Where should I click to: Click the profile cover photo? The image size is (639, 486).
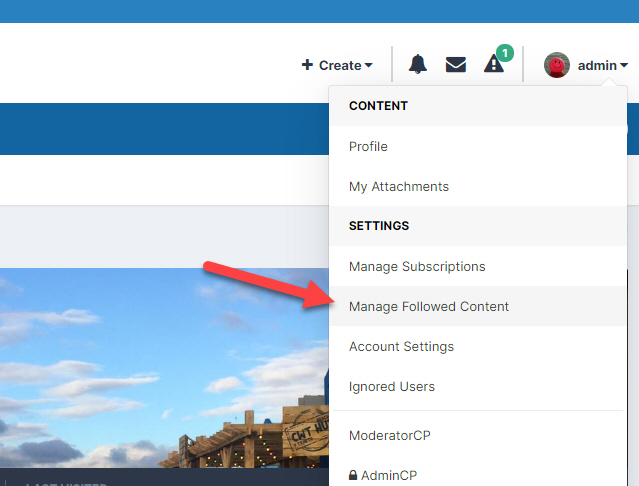point(164,367)
